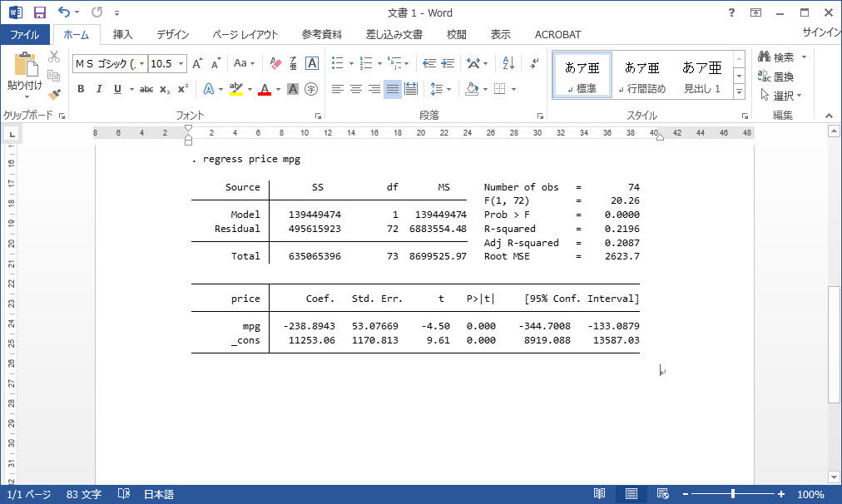Undo the last action
The height and width of the screenshot is (504, 842).
pos(64,12)
